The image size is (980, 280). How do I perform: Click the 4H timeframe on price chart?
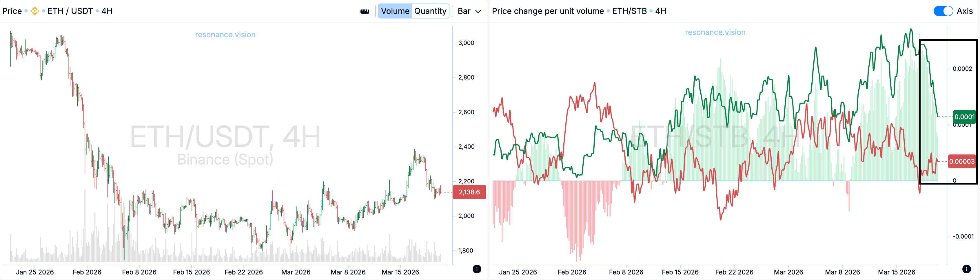point(107,11)
